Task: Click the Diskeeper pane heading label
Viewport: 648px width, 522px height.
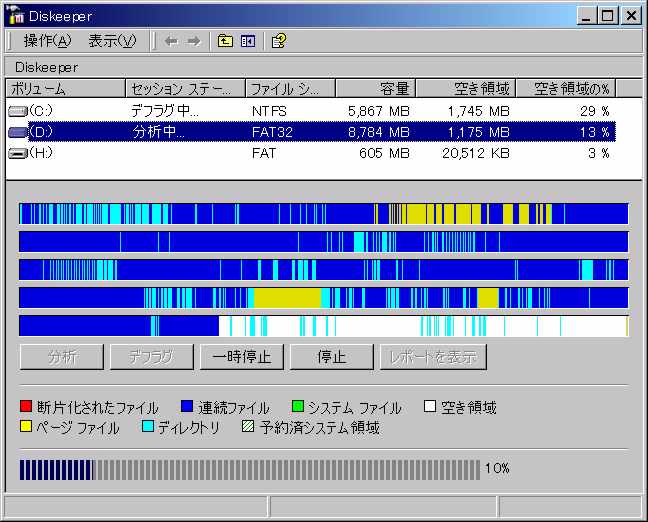Action: coord(46,67)
